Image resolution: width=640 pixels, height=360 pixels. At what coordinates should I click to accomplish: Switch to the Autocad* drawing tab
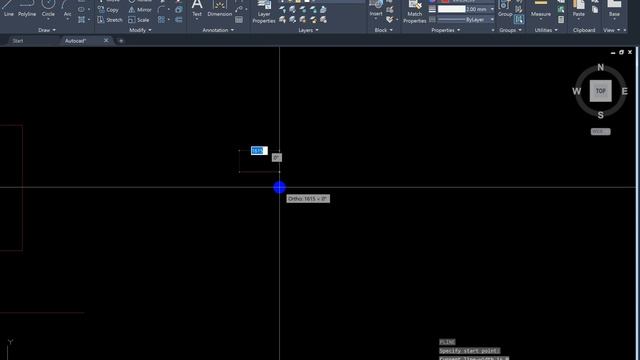point(75,41)
